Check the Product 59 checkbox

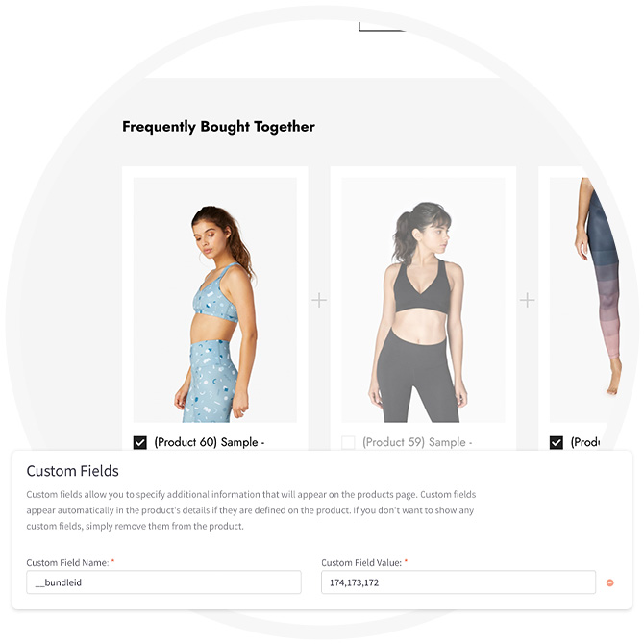[x=348, y=443]
